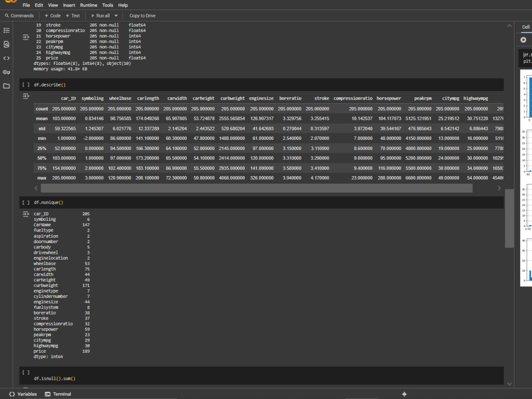The image size is (532, 399).
Task: Click the '75%' row label
Action: pos(41,168)
